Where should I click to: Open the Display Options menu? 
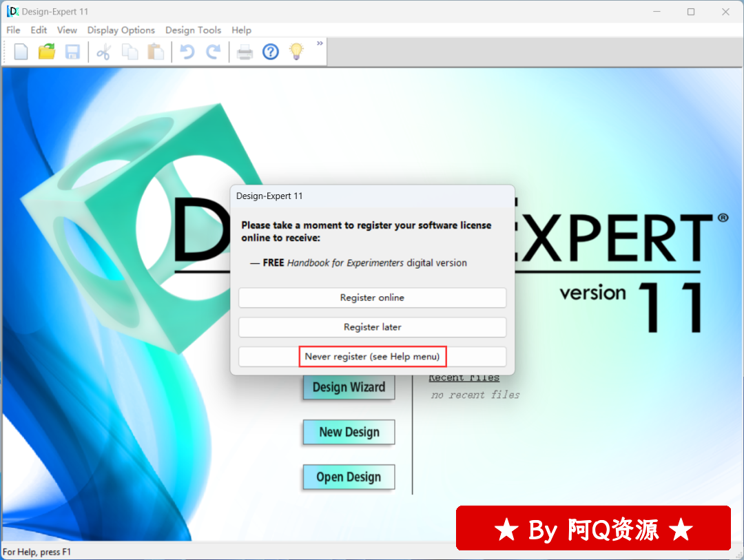click(x=121, y=30)
